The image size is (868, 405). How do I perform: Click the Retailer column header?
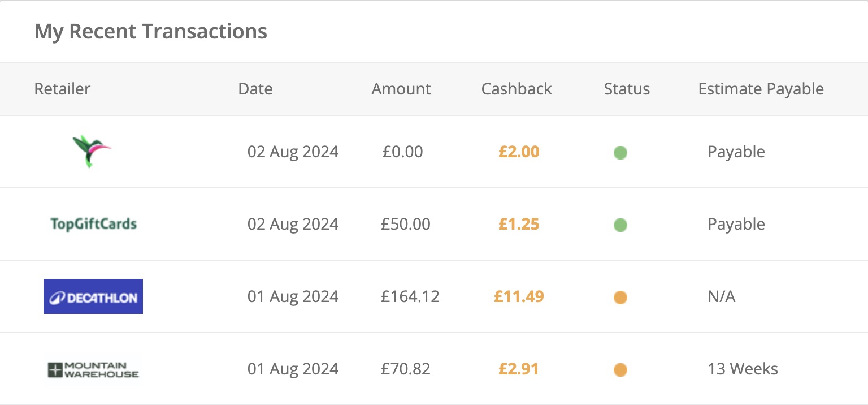pos(62,89)
